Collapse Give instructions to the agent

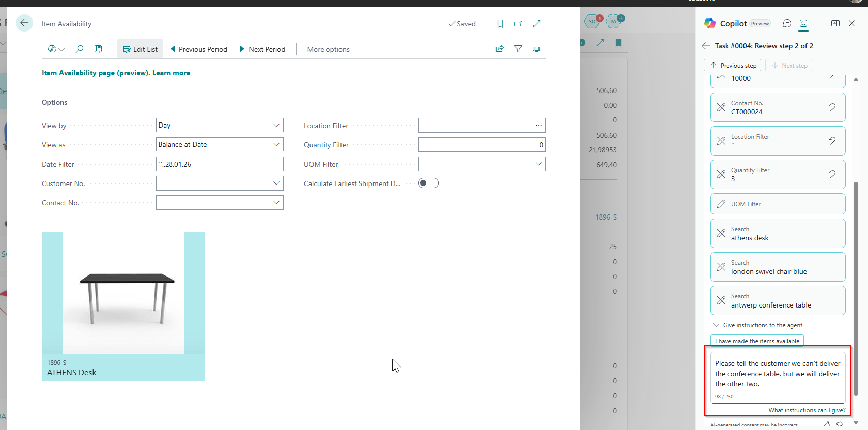point(716,325)
